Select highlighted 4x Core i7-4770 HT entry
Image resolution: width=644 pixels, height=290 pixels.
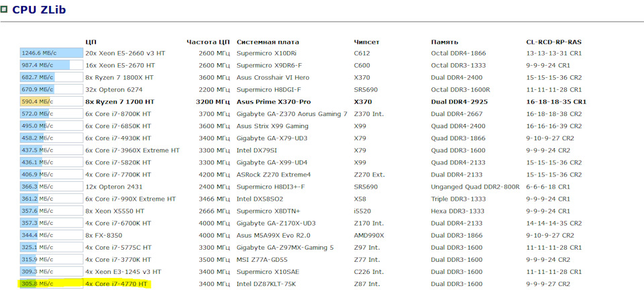116,284
